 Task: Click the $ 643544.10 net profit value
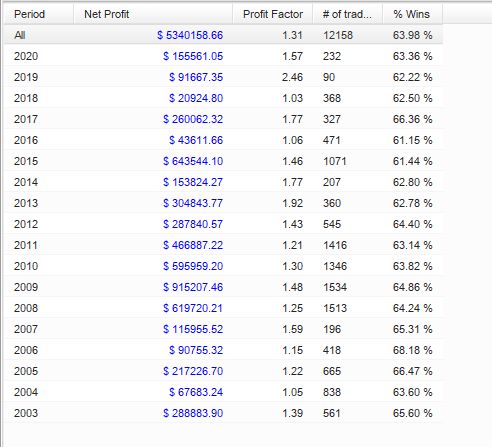click(193, 161)
